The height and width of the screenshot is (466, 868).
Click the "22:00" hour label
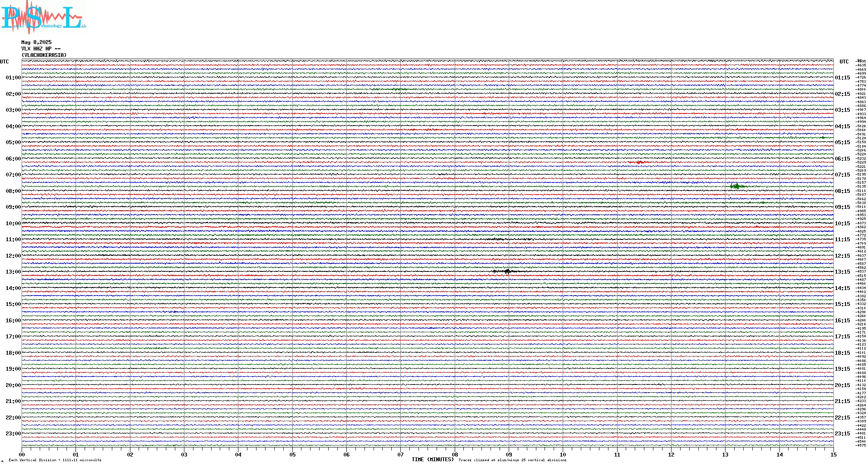[13, 418]
